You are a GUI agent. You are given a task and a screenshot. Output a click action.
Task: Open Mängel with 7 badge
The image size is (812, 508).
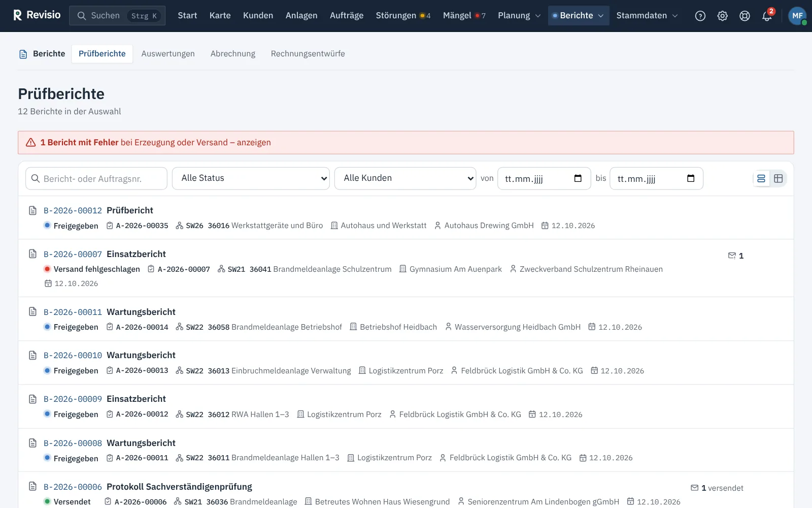(x=464, y=16)
